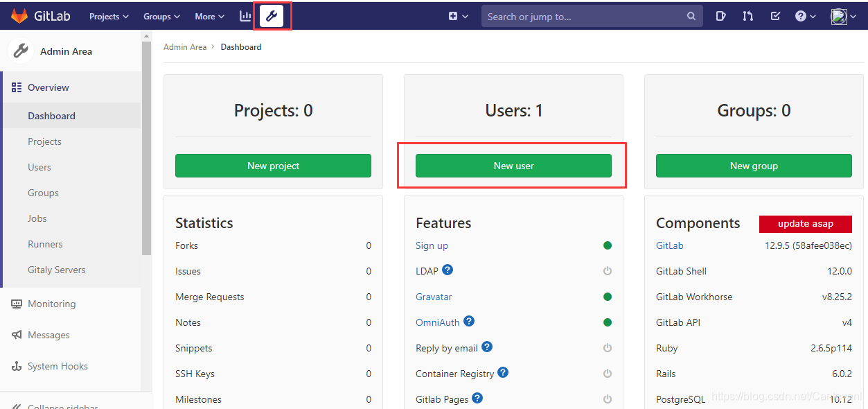
Task: Open the Merge requests icon in top bar
Action: (748, 16)
